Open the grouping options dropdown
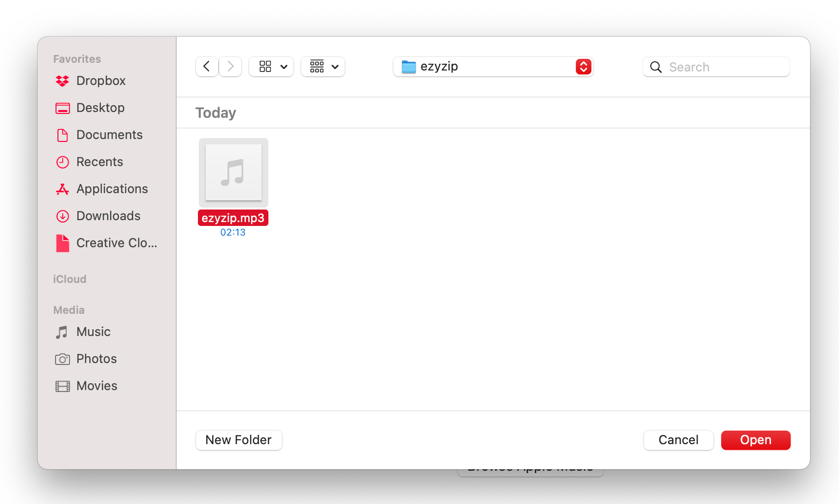Viewport: 839px width, 504px height. coord(322,67)
